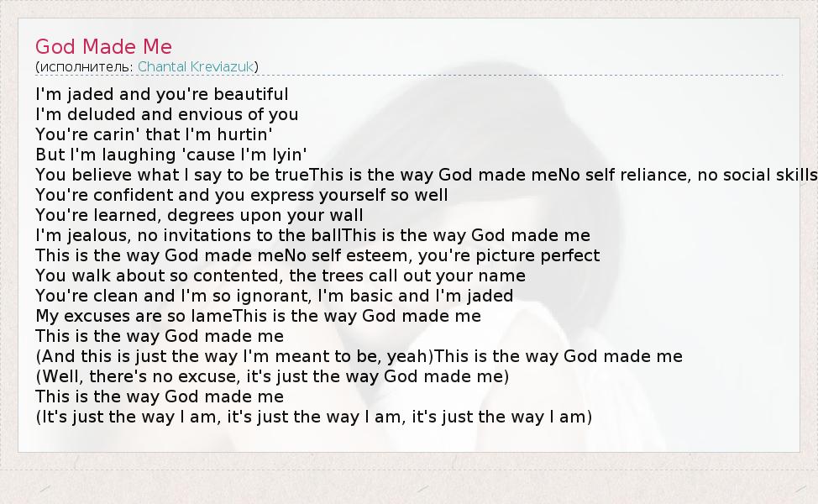The width and height of the screenshot is (818, 504).
Task: Select the line beginning "You're confident and you express"
Action: tap(242, 195)
